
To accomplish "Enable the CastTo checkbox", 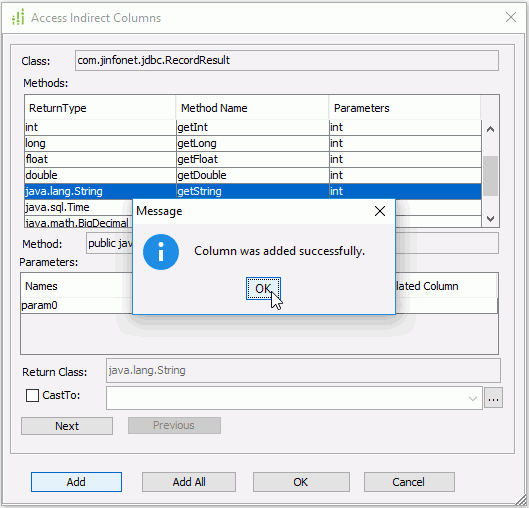I will click(32, 395).
